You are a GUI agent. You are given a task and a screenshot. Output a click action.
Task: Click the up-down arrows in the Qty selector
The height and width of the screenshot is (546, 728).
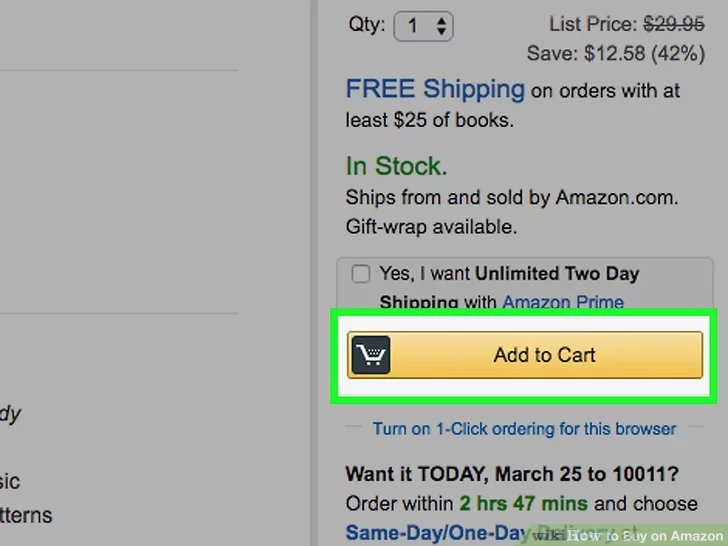442,26
